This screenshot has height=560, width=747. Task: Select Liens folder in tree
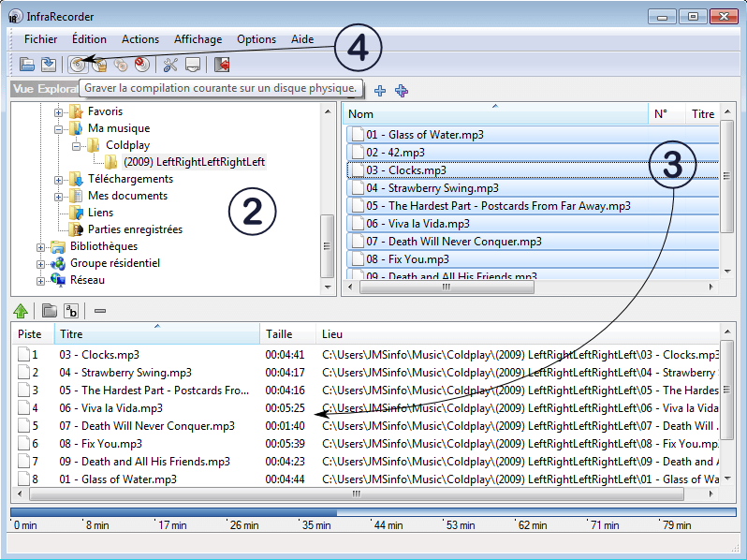(100, 213)
